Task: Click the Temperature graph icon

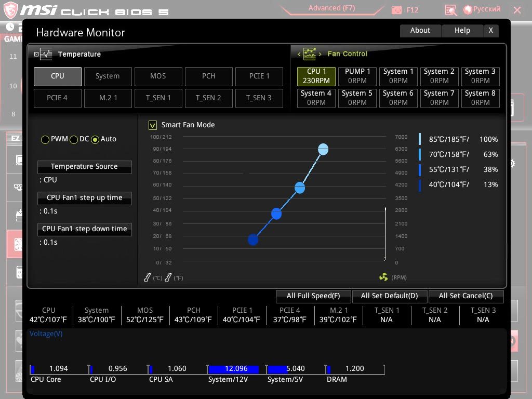Action: point(46,54)
